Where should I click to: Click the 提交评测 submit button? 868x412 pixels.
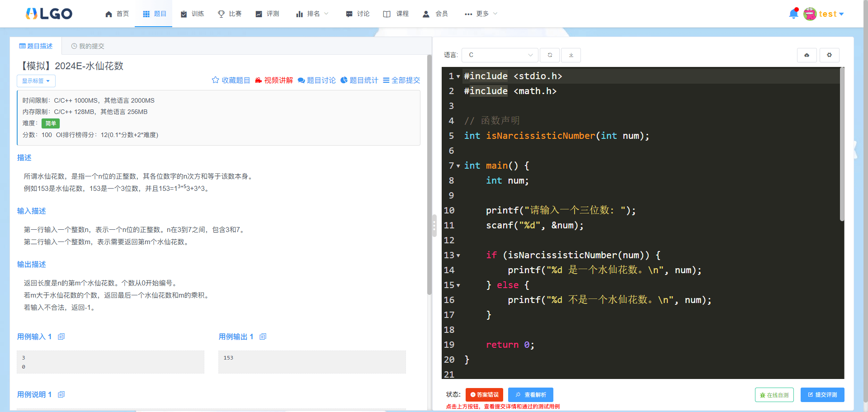click(822, 395)
